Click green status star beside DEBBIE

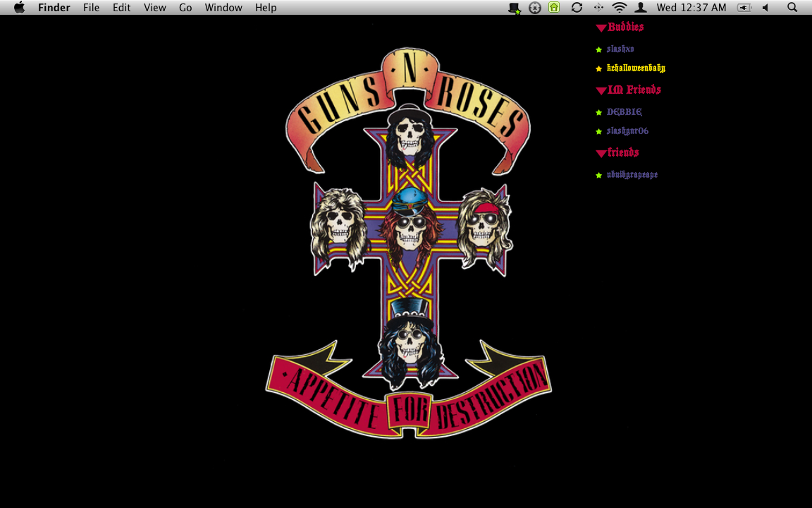click(x=598, y=112)
